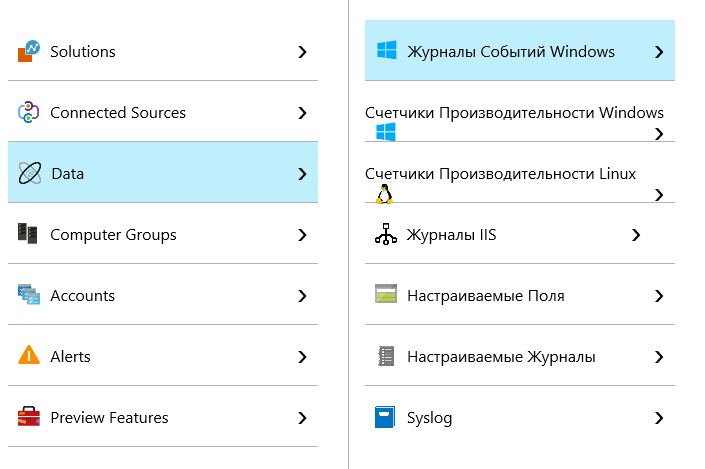The width and height of the screenshot is (705, 469).
Task: Click the Connected Sources icon
Action: pos(29,112)
